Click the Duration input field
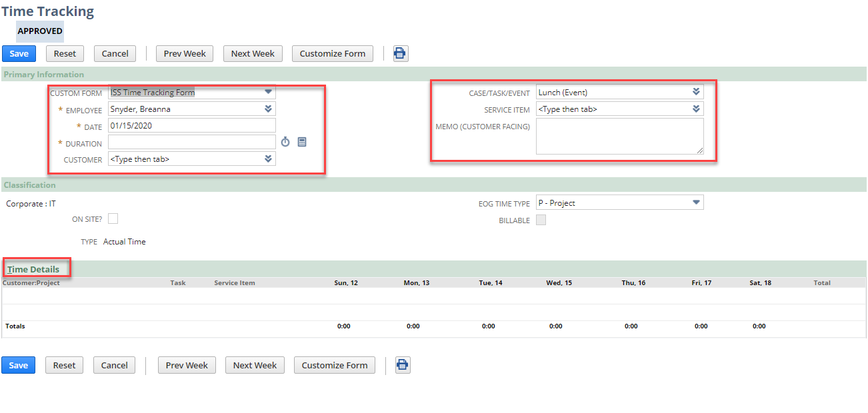Image resolution: width=868 pixels, height=413 pixels. pos(192,142)
